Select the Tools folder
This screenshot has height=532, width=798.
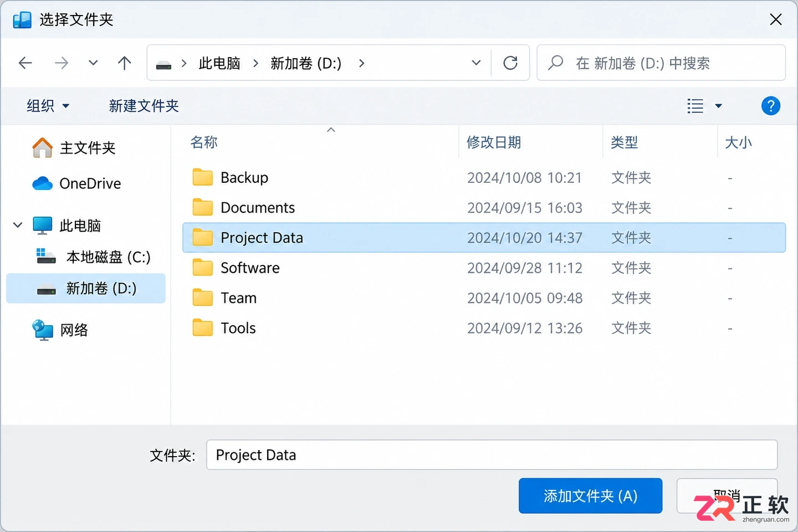point(484,328)
